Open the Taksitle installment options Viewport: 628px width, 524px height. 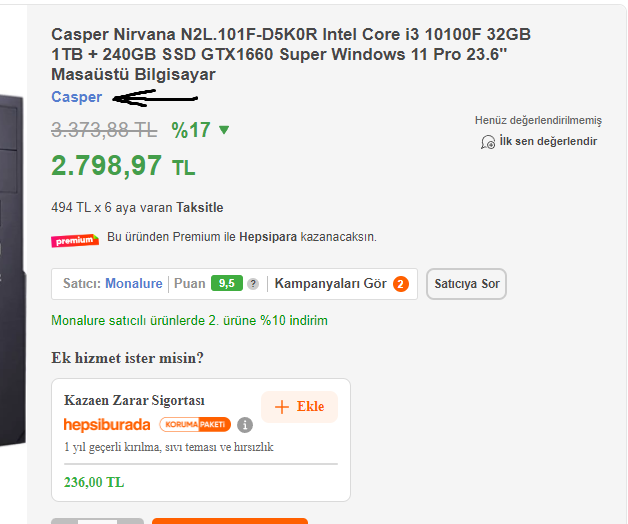point(199,208)
